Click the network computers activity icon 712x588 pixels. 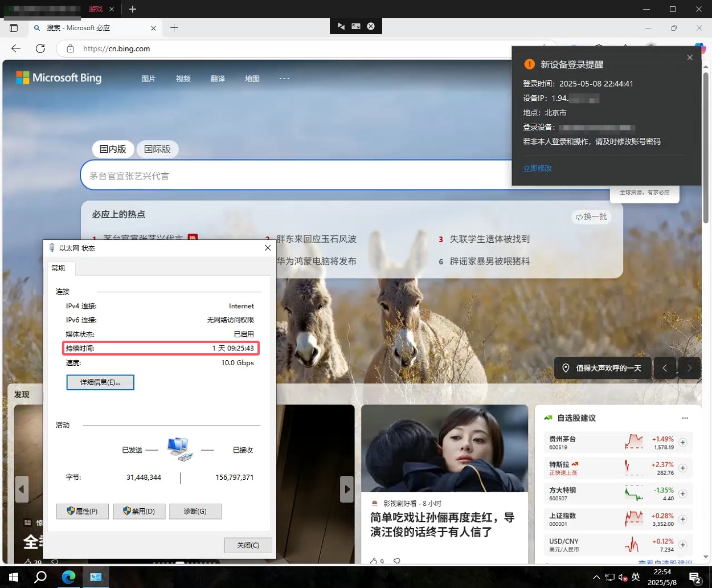tap(180, 450)
